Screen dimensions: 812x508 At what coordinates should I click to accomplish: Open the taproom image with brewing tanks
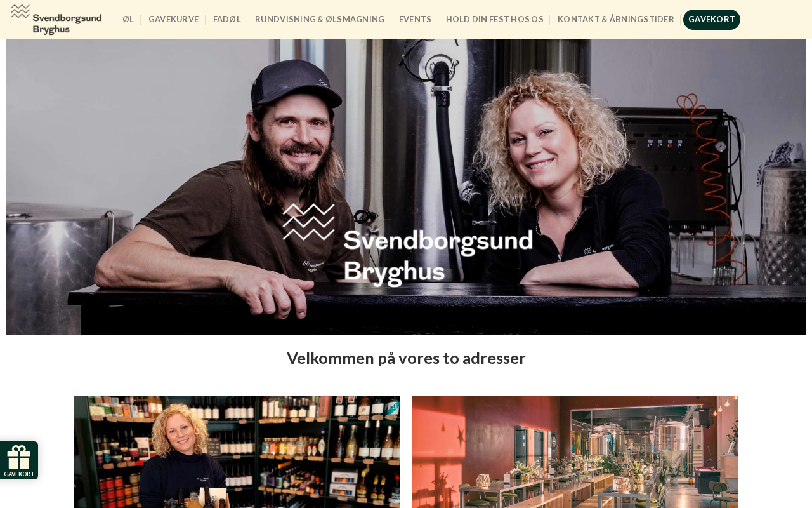pos(575,451)
